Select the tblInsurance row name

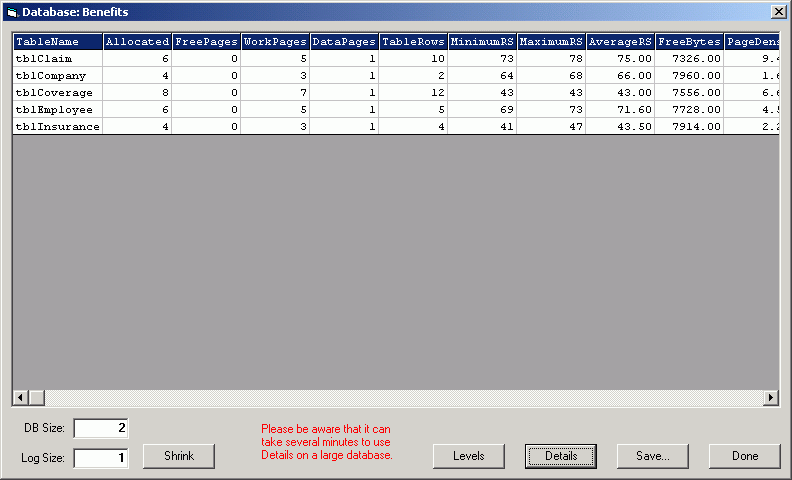click(x=58, y=127)
